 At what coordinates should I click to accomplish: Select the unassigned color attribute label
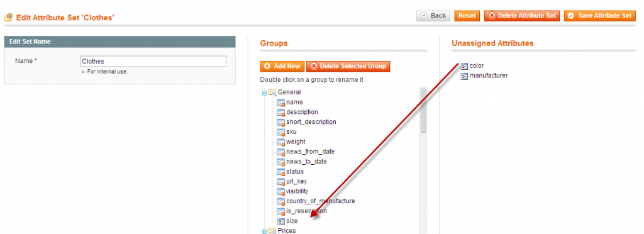477,65
